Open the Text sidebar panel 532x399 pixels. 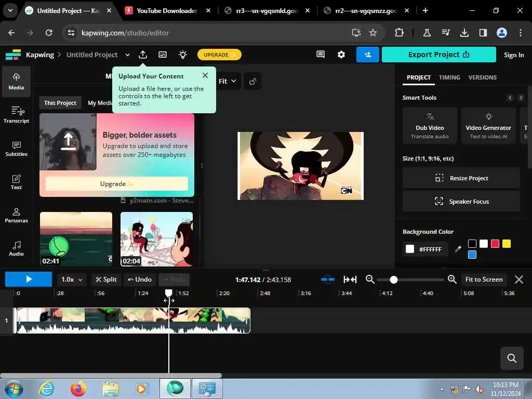[16, 182]
